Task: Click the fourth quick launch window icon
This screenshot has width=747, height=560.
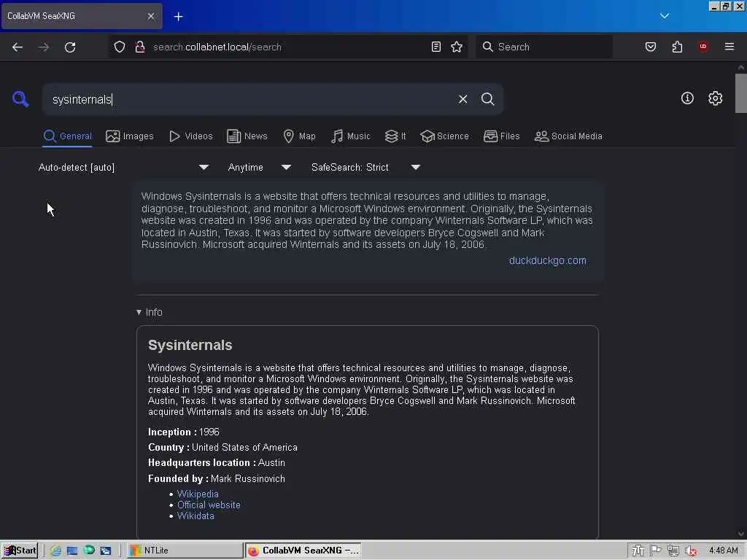Action: click(106, 551)
